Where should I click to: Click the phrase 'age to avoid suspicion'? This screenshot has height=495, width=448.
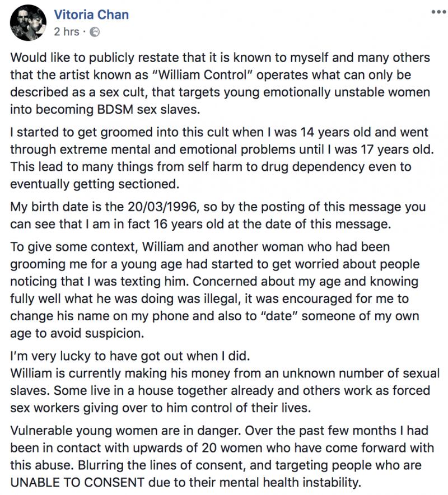(77, 333)
